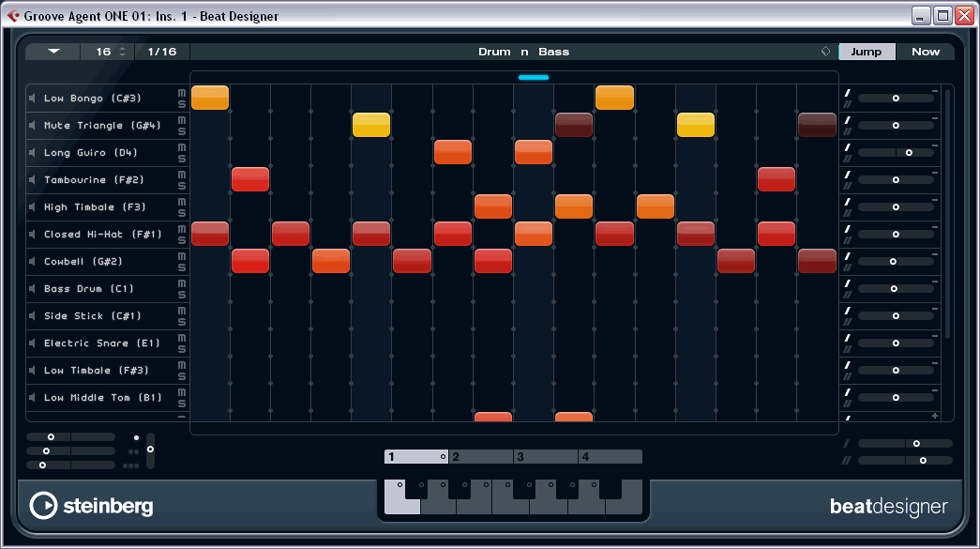The image size is (980, 549).
Task: Open drum sound menu for Bass Drum (C1)
Action: click(x=89, y=288)
